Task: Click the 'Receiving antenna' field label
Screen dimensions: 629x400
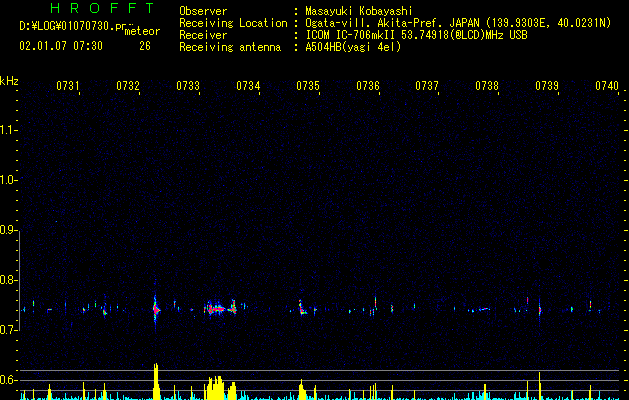Action: tap(230, 47)
